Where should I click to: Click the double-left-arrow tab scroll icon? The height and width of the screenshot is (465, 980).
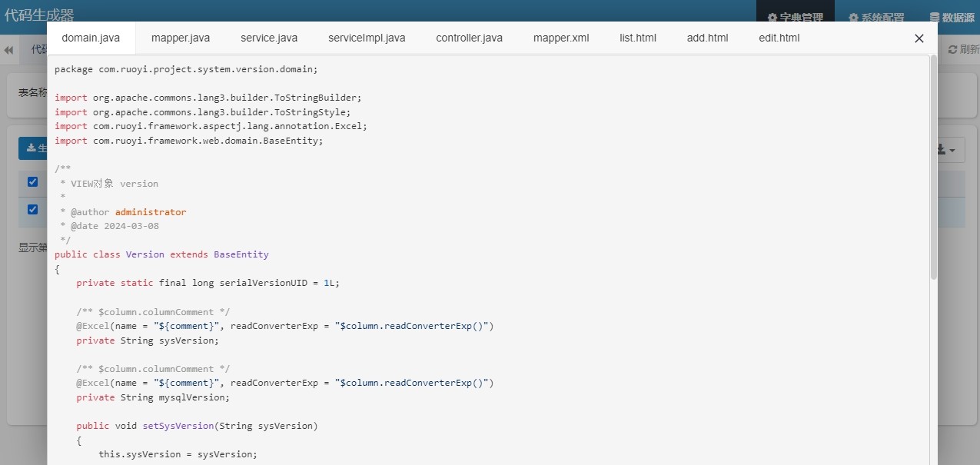[9, 50]
